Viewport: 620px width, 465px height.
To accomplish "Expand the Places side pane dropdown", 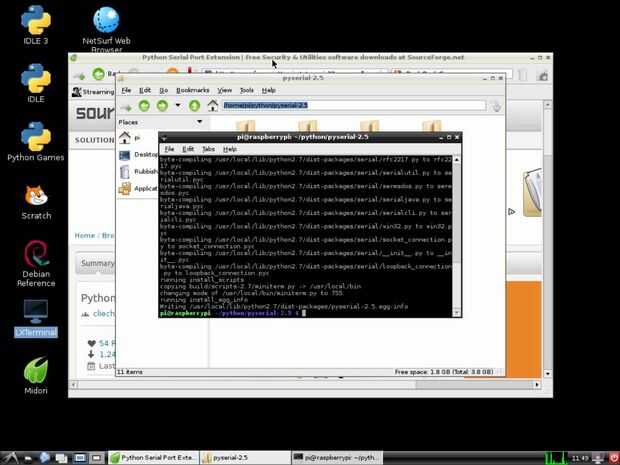I will pyautogui.click(x=199, y=122).
